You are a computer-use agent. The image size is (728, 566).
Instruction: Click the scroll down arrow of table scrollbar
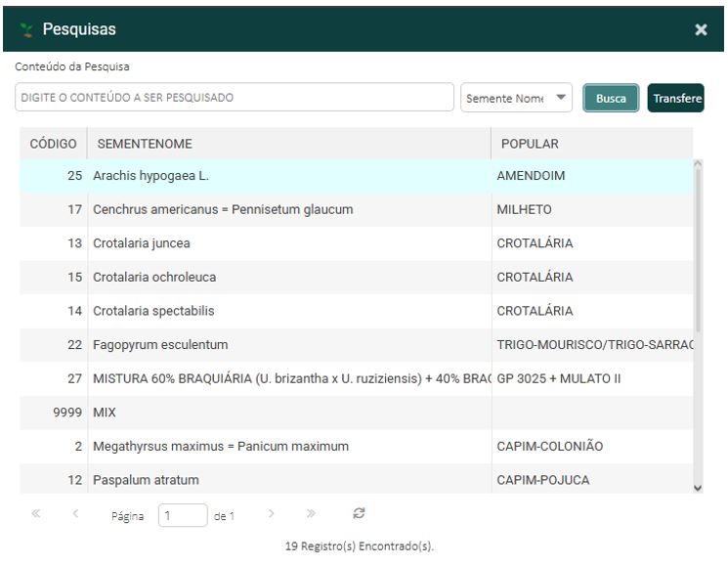[x=697, y=488]
